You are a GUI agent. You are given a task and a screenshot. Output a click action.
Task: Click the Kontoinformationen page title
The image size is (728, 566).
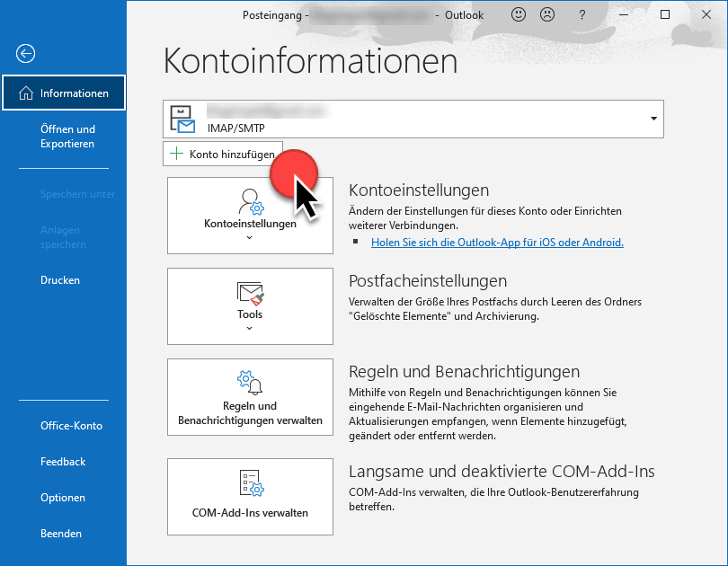point(310,61)
